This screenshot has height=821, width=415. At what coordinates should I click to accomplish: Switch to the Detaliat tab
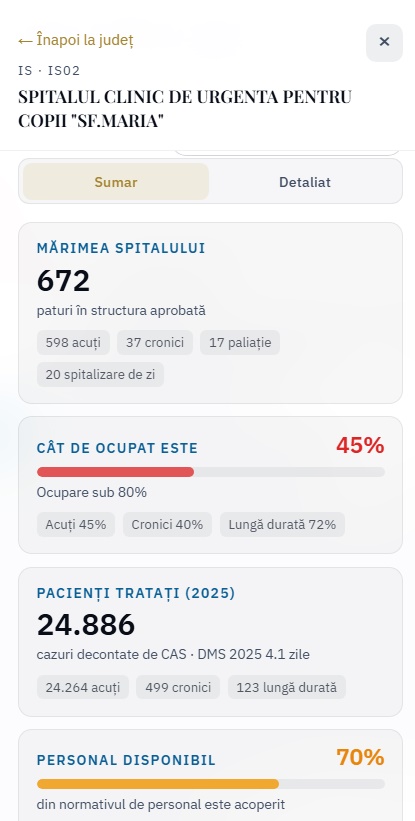pos(305,182)
